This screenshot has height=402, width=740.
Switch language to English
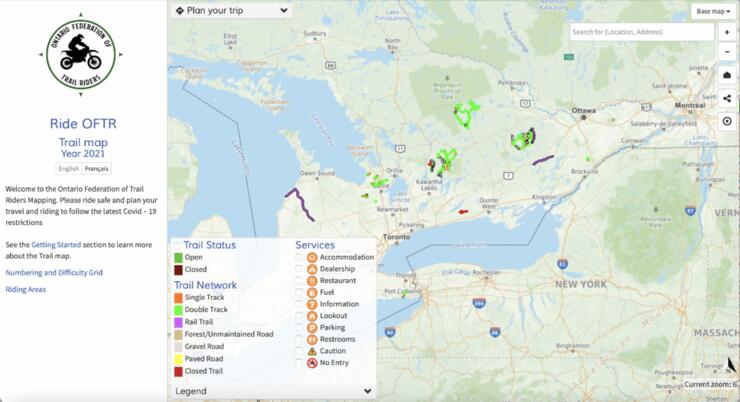pyautogui.click(x=67, y=170)
